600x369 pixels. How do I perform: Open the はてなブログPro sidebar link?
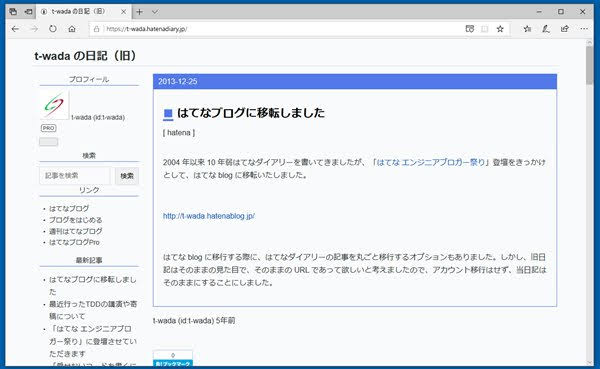click(74, 242)
